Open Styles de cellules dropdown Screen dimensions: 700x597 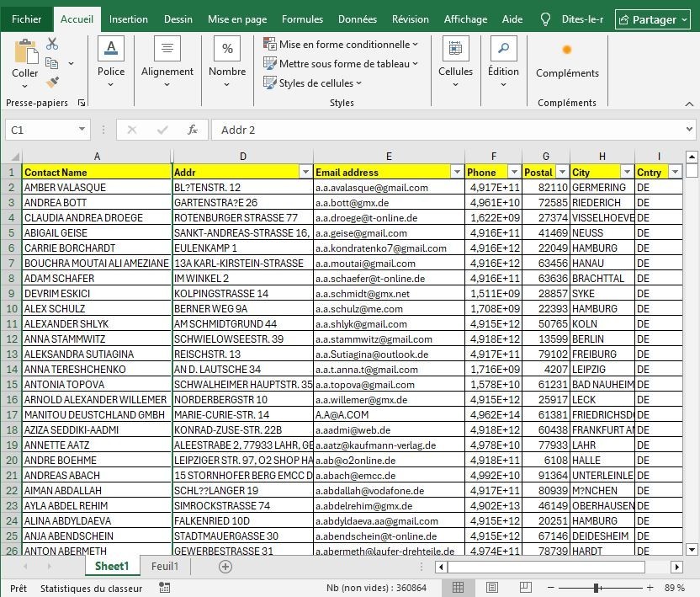(312, 83)
